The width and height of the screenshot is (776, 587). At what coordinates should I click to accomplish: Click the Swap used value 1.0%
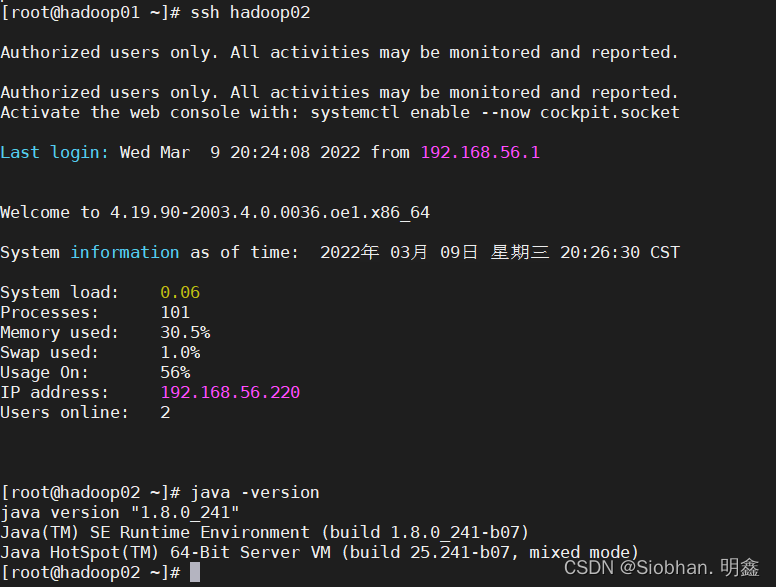pyautogui.click(x=180, y=352)
